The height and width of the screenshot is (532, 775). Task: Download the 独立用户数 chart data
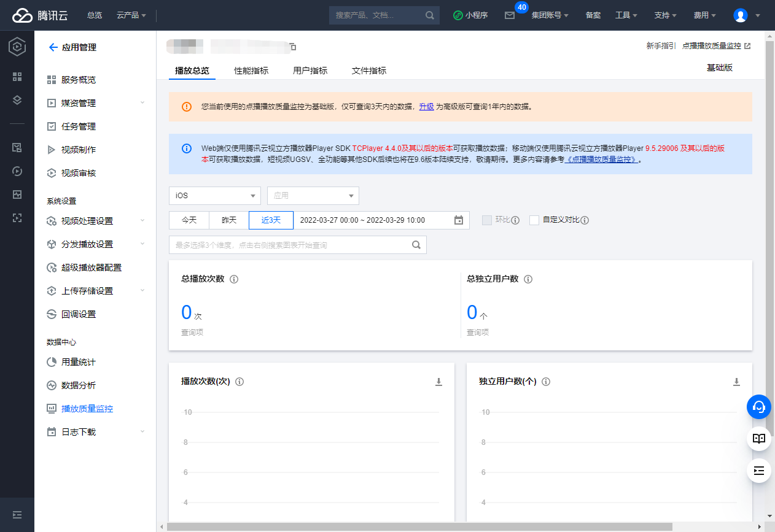[x=736, y=382]
